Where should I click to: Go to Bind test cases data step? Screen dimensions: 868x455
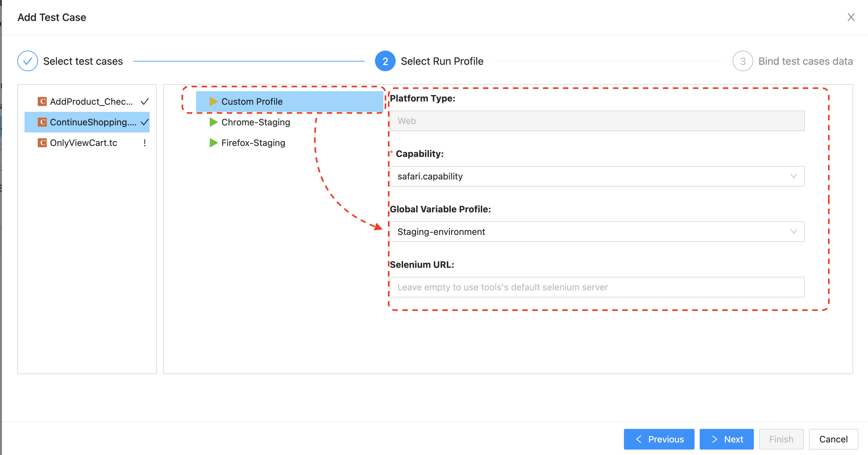point(805,61)
